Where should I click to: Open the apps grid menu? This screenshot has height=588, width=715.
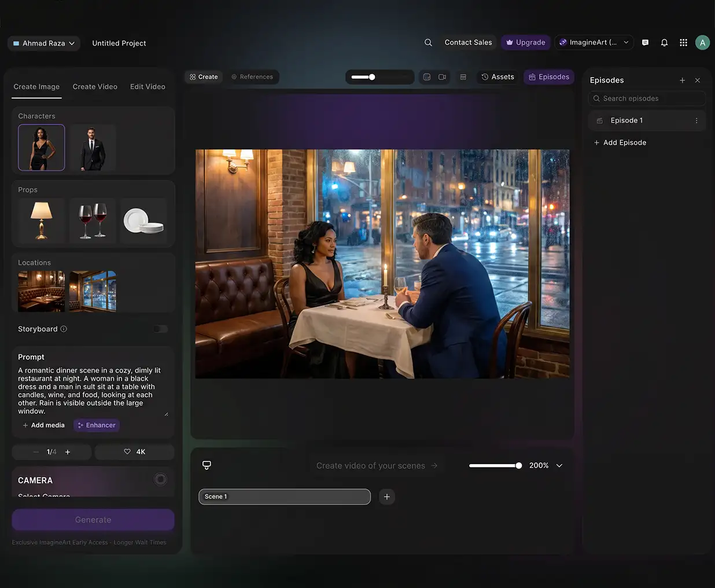(683, 42)
